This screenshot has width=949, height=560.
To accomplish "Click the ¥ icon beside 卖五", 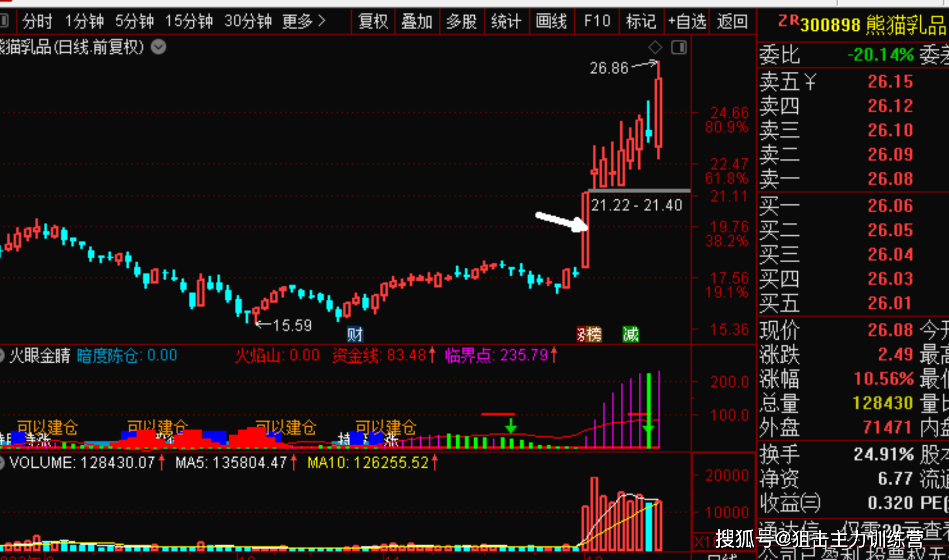I will 811,81.
